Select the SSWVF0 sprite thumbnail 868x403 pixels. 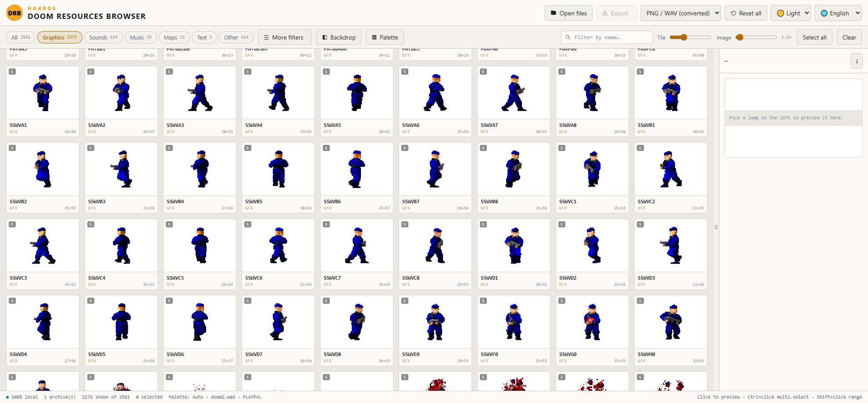514,322
